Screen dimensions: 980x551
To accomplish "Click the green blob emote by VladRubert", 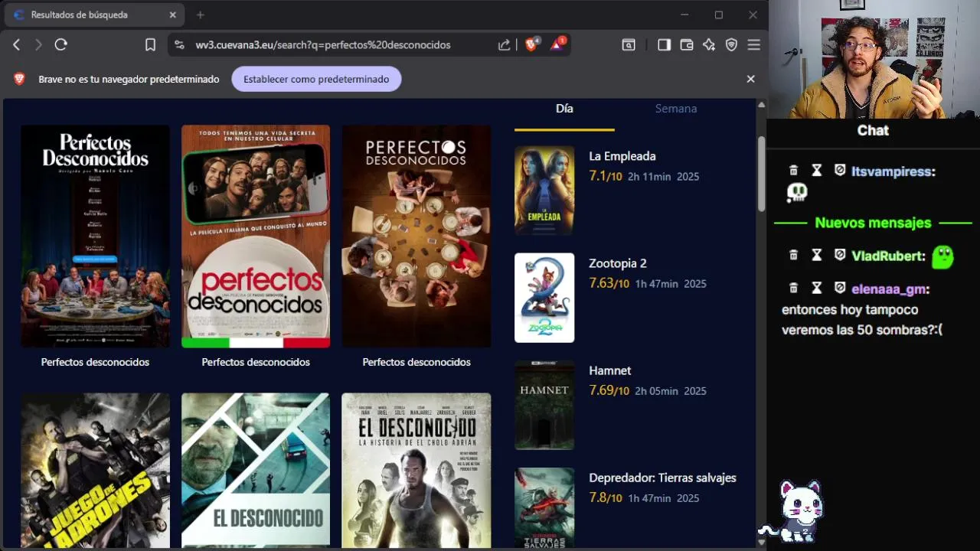I will click(942, 256).
